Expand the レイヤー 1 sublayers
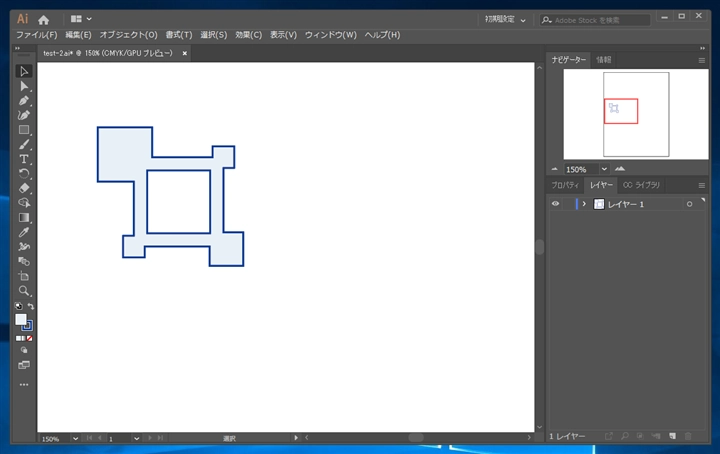 click(584, 204)
